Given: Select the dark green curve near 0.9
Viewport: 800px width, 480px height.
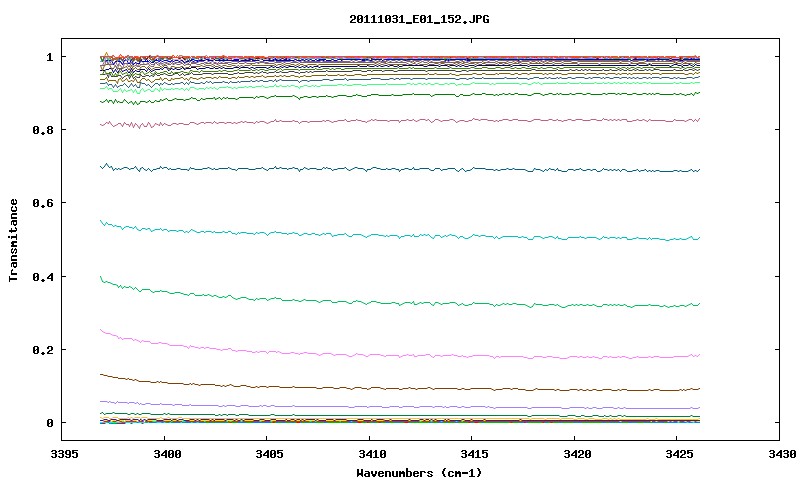Looking at the screenshot, I should point(398,95).
